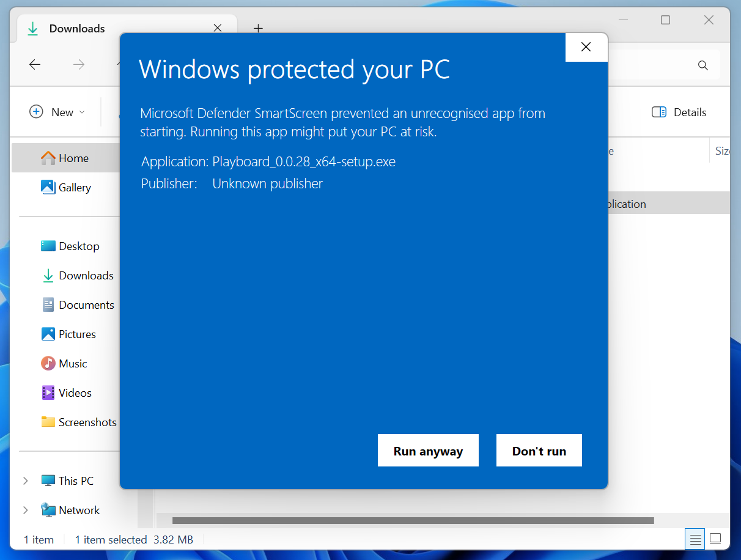Viewport: 741px width, 560px height.
Task: Click the Home house icon
Action: coord(48,158)
